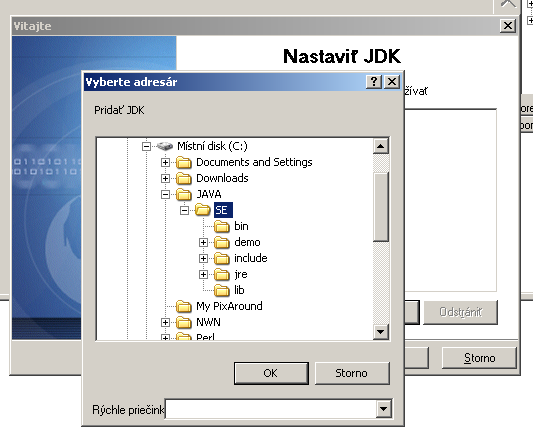Click the bin folder icon
This screenshot has height=439, width=533.
pyautogui.click(x=222, y=226)
